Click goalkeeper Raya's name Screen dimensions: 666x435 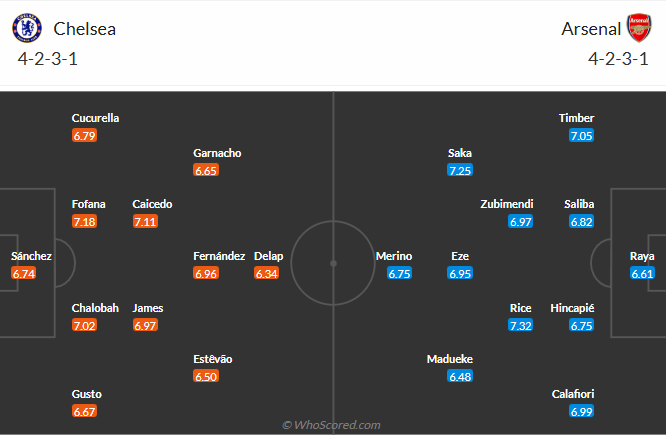(642, 256)
